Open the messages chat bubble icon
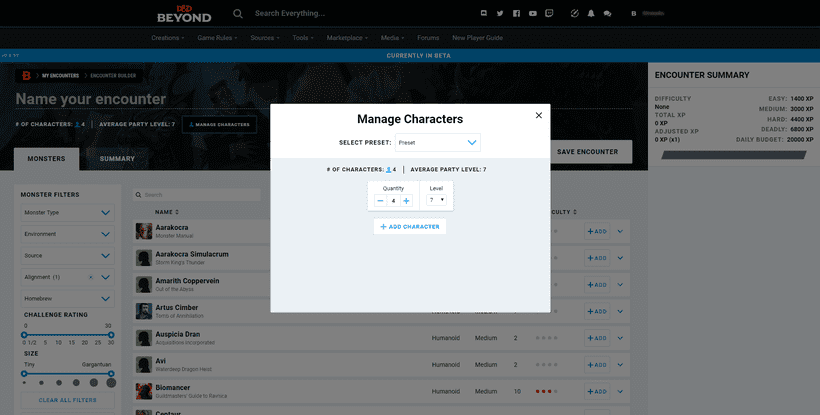This screenshot has height=415, width=820. click(607, 14)
